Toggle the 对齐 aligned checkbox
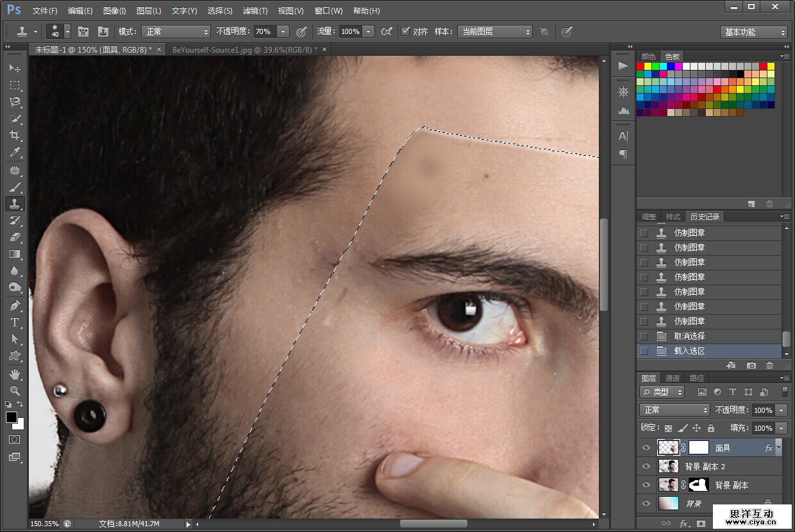795x532 pixels. (405, 31)
